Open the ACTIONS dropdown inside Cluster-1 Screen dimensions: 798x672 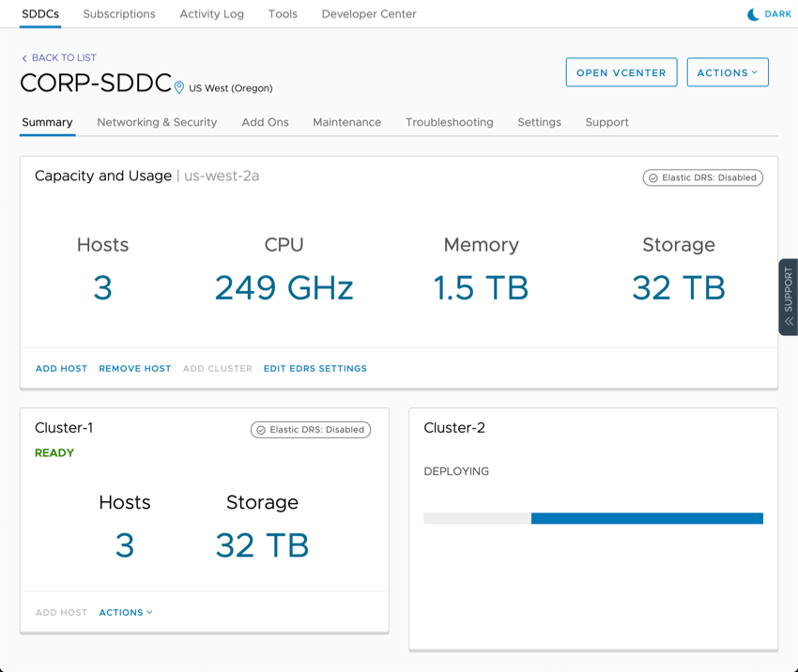pyautogui.click(x=125, y=612)
